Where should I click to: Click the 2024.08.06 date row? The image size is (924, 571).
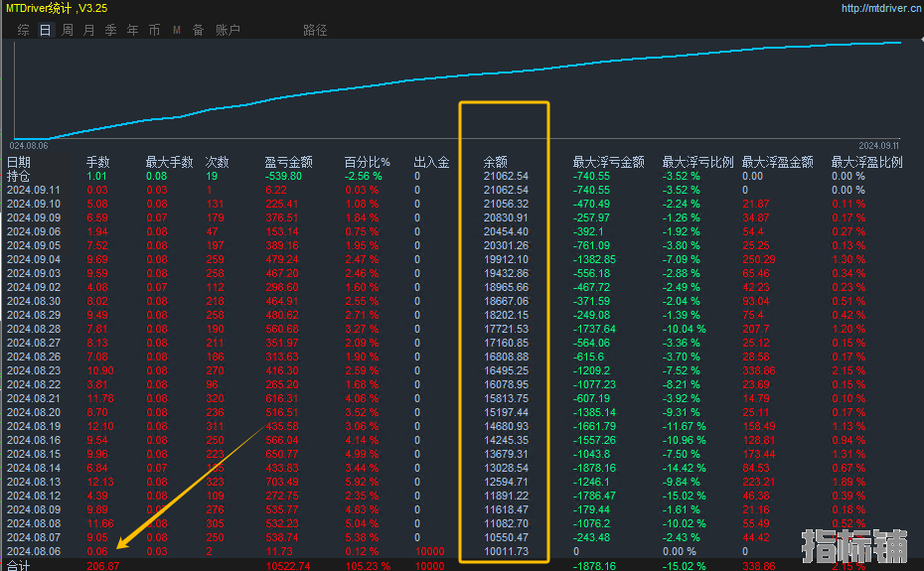(x=33, y=551)
